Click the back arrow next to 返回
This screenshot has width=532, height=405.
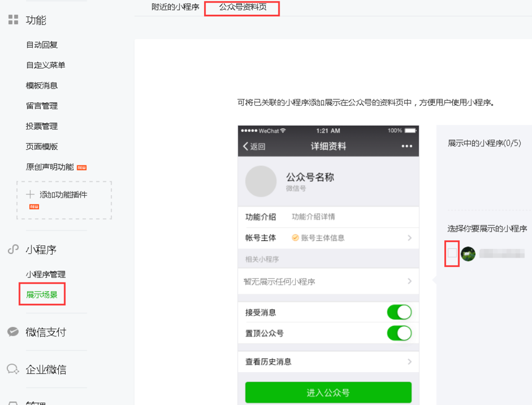(246, 146)
